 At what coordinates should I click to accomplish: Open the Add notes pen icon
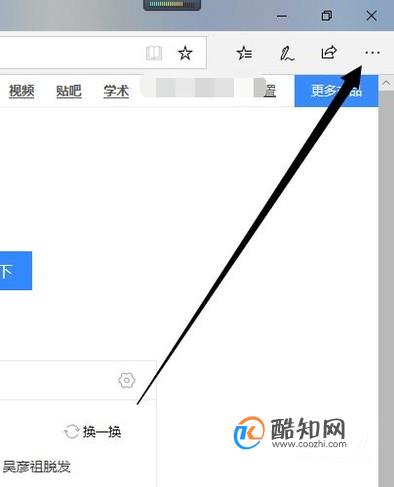[x=287, y=53]
